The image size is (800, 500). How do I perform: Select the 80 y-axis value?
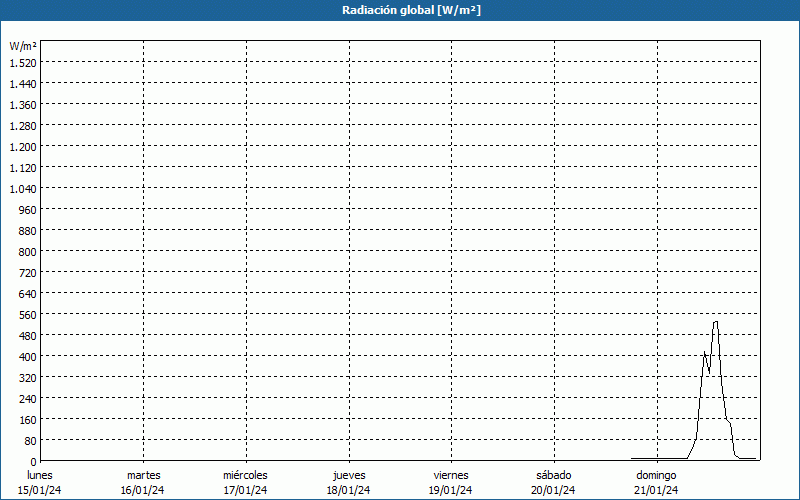[31, 441]
